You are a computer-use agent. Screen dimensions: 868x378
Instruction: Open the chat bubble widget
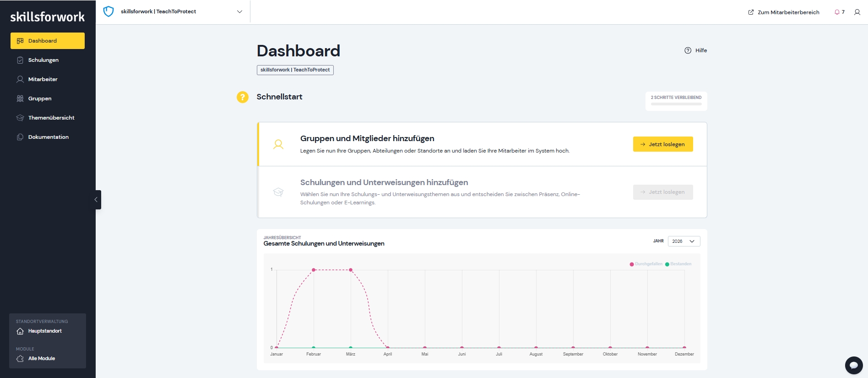click(x=853, y=365)
